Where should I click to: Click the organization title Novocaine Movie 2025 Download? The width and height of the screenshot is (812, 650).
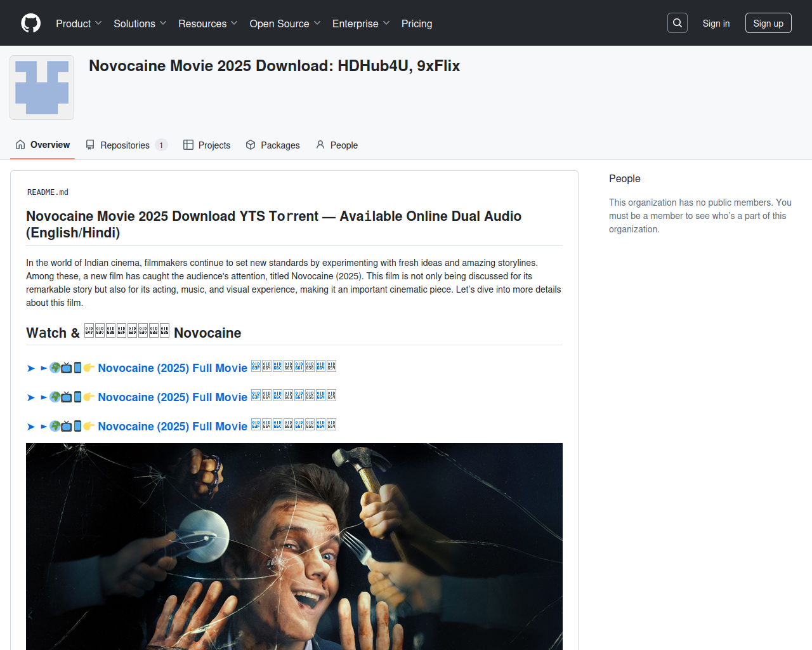(274, 66)
